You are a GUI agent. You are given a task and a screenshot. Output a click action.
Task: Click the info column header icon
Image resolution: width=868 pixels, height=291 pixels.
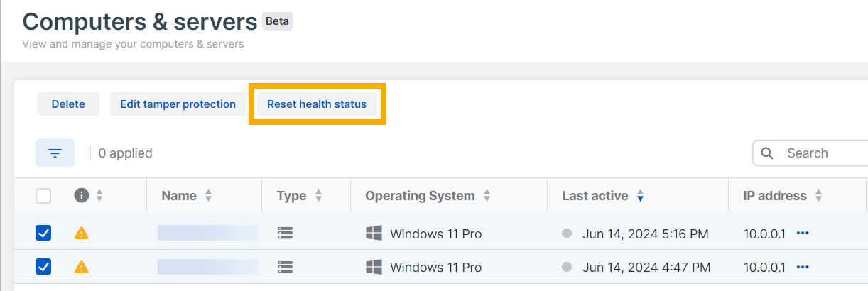pos(82,195)
